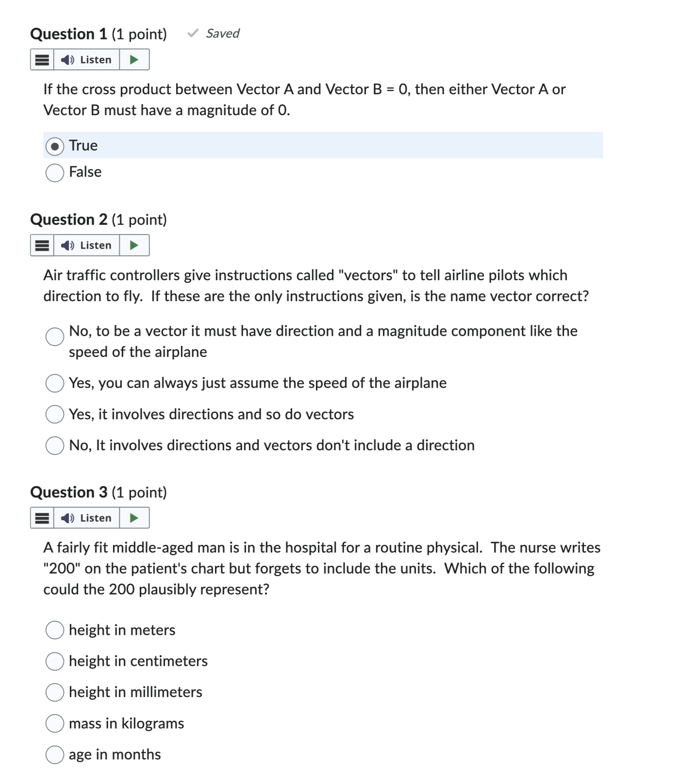Click the green play arrow for Question 1
The width and height of the screenshot is (700, 783).
tap(134, 59)
